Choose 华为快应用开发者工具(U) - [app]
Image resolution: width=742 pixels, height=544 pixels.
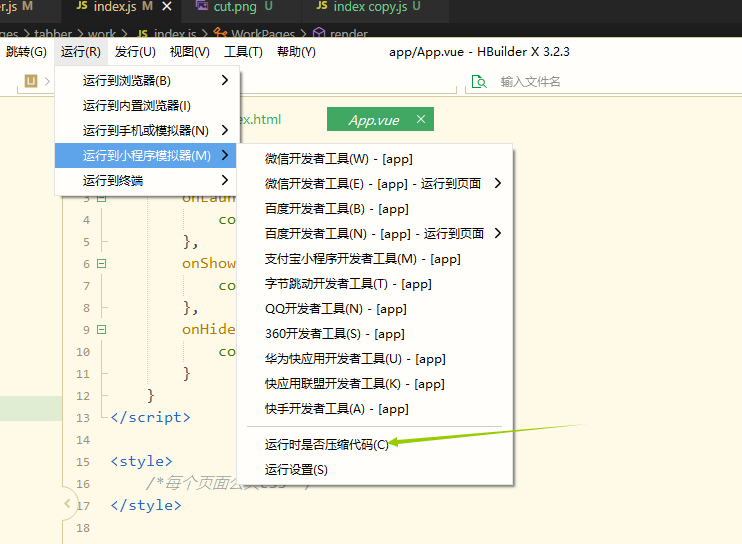(x=374, y=359)
